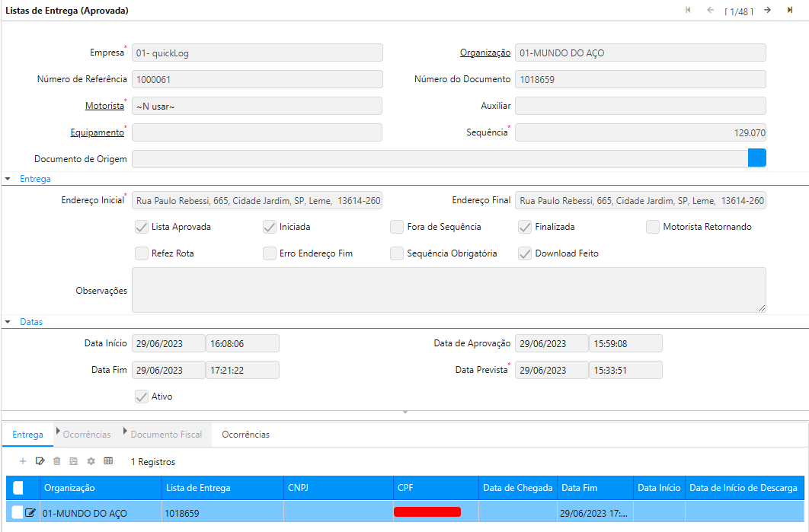Enable the Refez Rota checkbox

point(142,253)
